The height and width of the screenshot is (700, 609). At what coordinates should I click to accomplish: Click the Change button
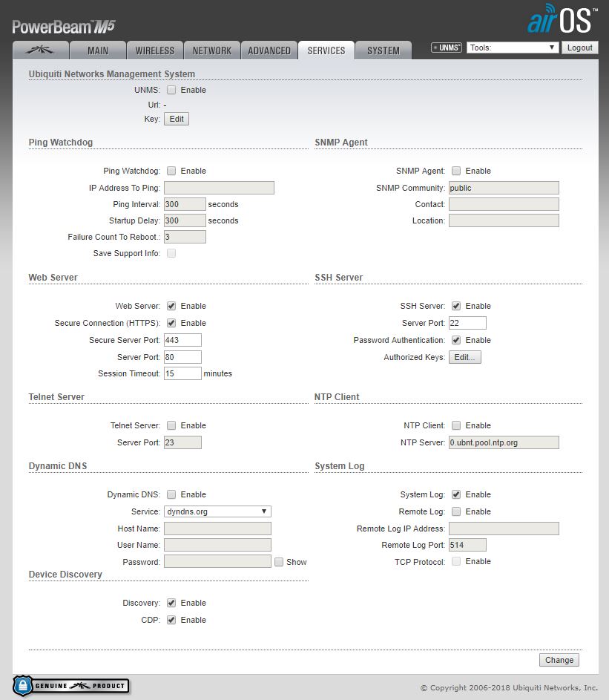pos(559,660)
